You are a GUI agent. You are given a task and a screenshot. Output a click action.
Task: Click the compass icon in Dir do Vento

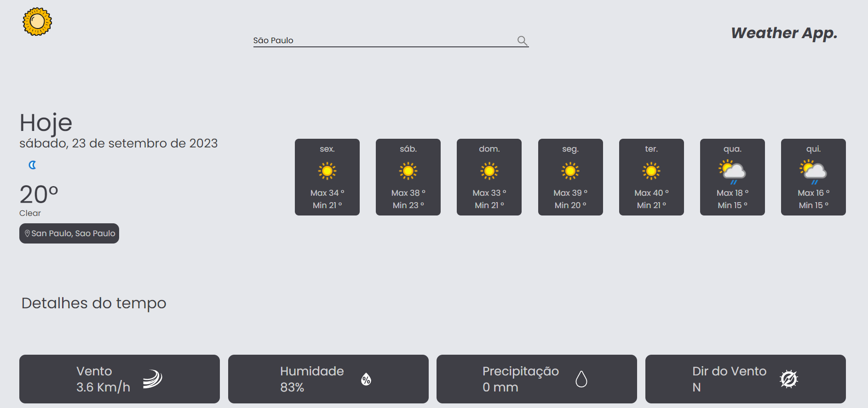[x=789, y=379]
